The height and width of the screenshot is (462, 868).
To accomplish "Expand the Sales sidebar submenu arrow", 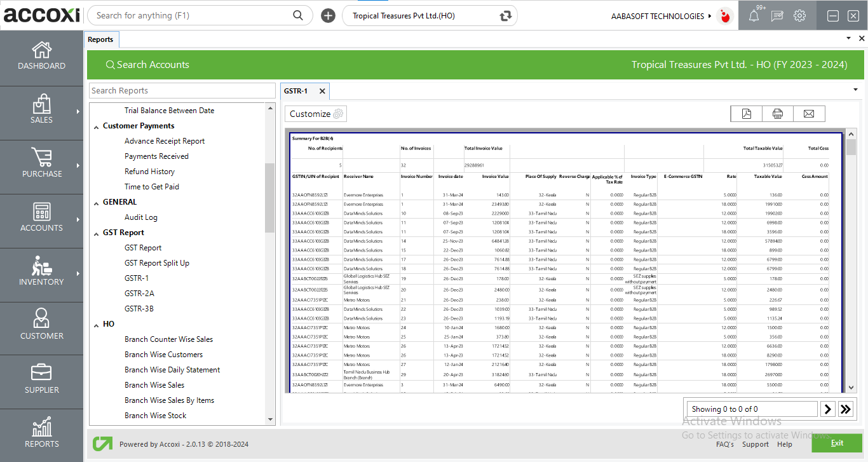I will click(78, 112).
